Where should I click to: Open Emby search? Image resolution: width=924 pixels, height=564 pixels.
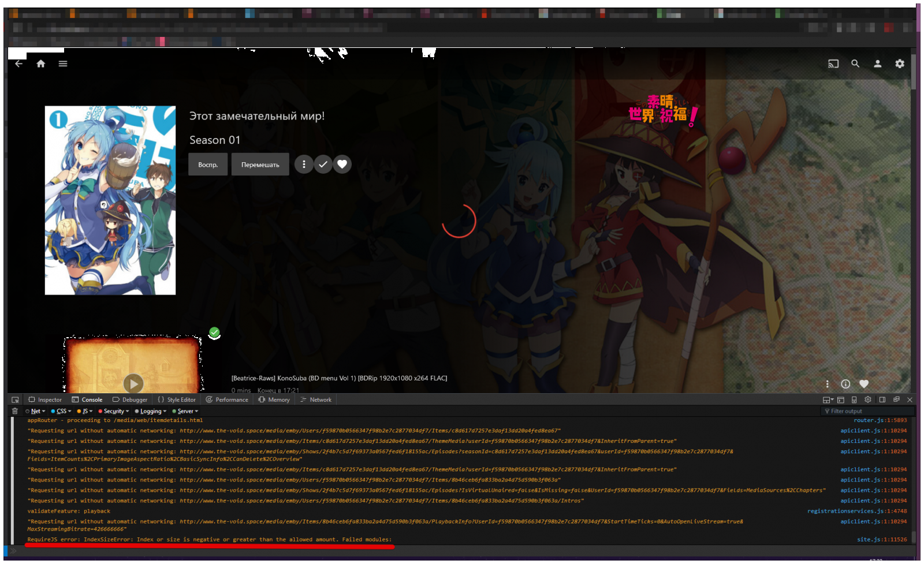(856, 64)
